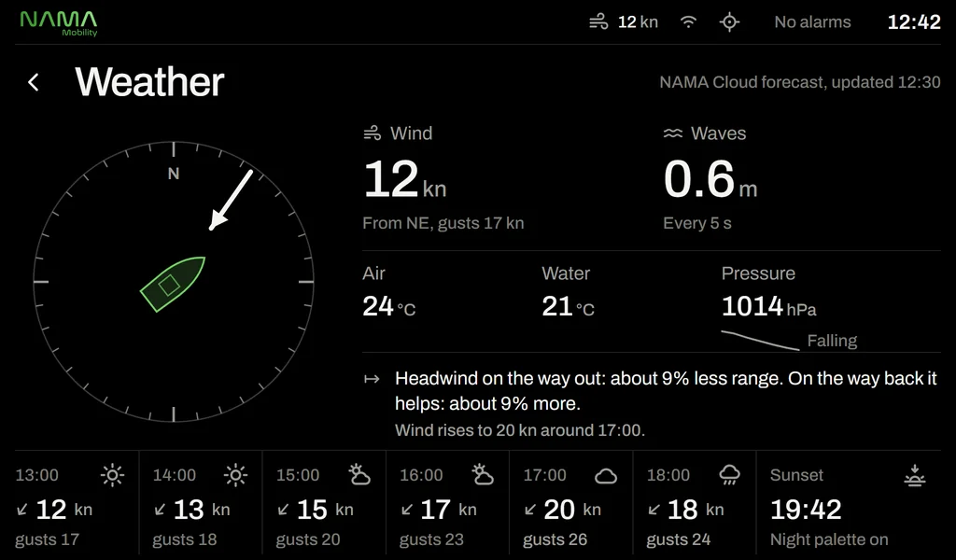Click 'From NE, gusts 17 kn'
The width and height of the screenshot is (956, 560).
[443, 224]
